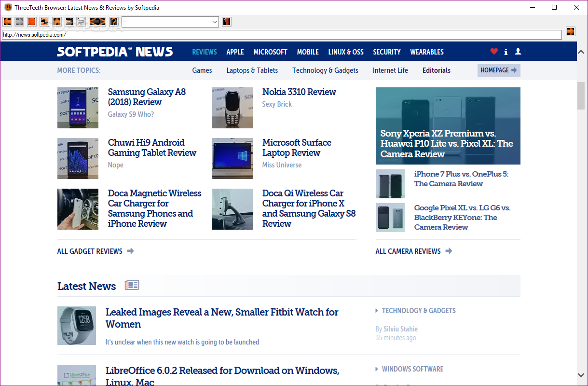This screenshot has height=386, width=588.
Task: Click the 'Galaxy S9 Who?' subtitle text
Action: pyautogui.click(x=131, y=114)
